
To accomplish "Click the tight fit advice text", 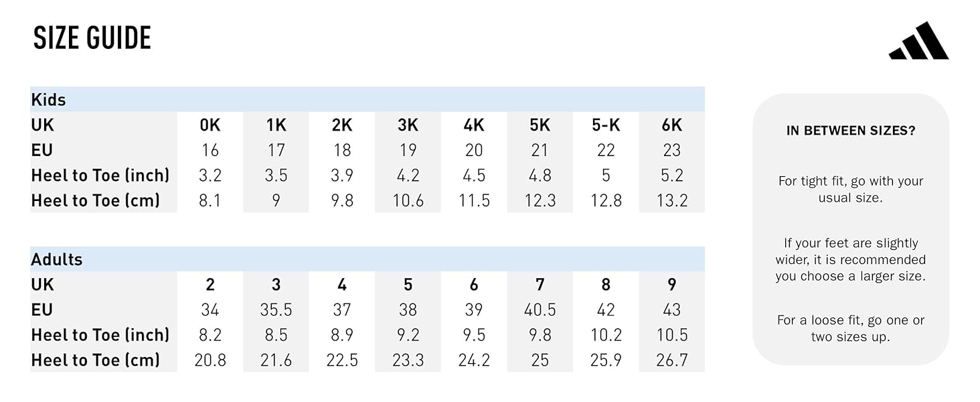I will pyautogui.click(x=851, y=190).
